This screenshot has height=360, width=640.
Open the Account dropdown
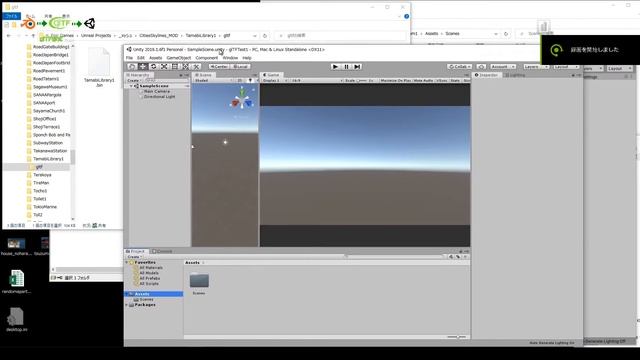[x=502, y=67]
